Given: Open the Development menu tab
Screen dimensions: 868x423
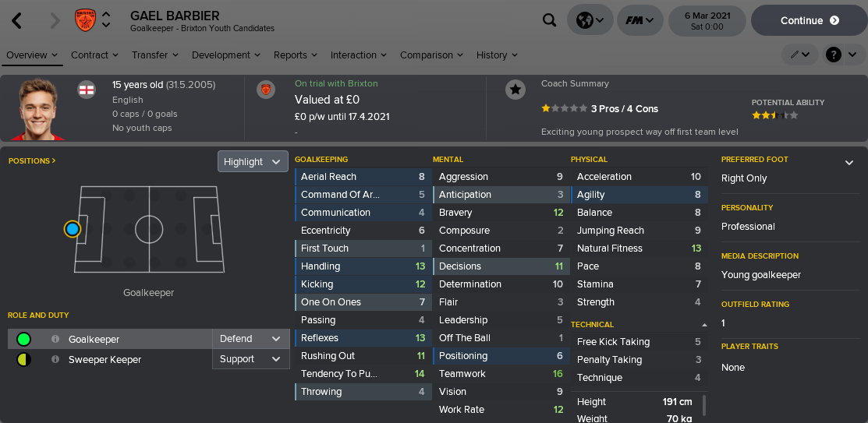Looking at the screenshot, I should (225, 55).
